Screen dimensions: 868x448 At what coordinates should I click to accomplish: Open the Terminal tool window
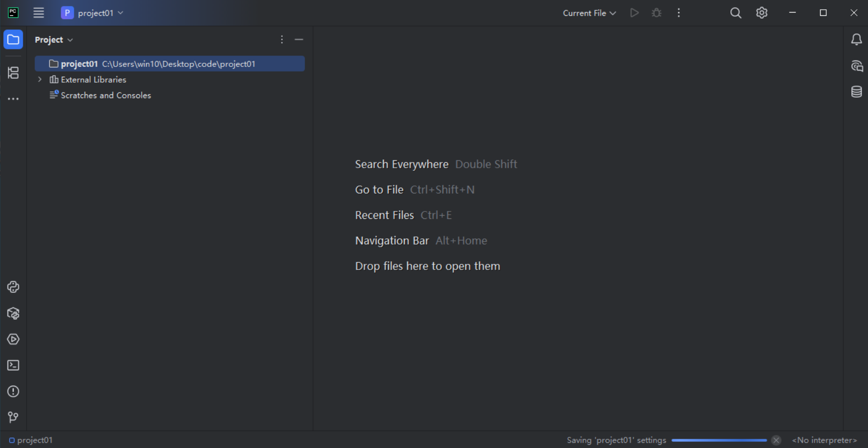pyautogui.click(x=13, y=365)
